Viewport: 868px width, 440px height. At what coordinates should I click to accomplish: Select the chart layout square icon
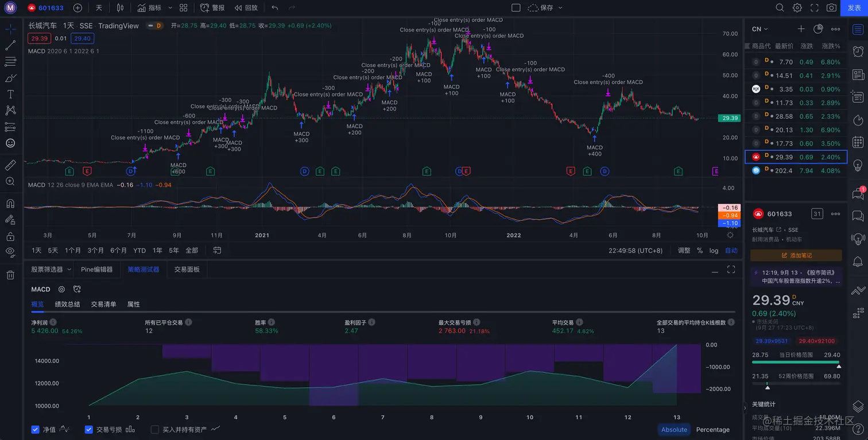516,8
